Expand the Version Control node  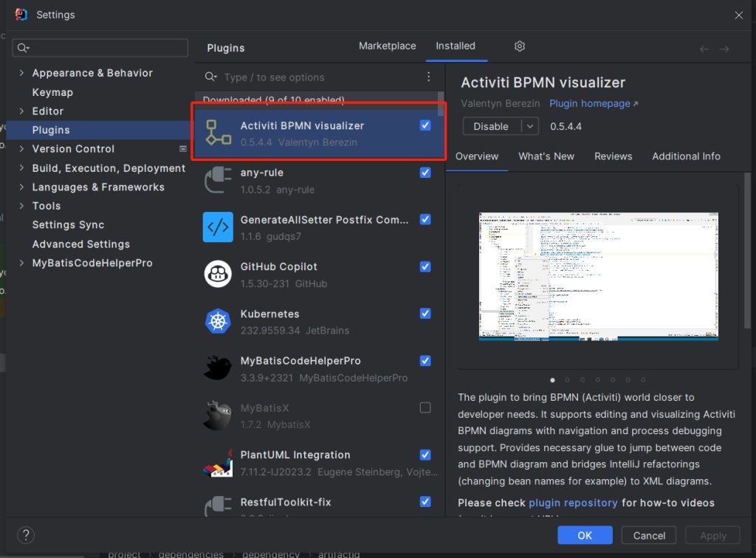(x=21, y=149)
